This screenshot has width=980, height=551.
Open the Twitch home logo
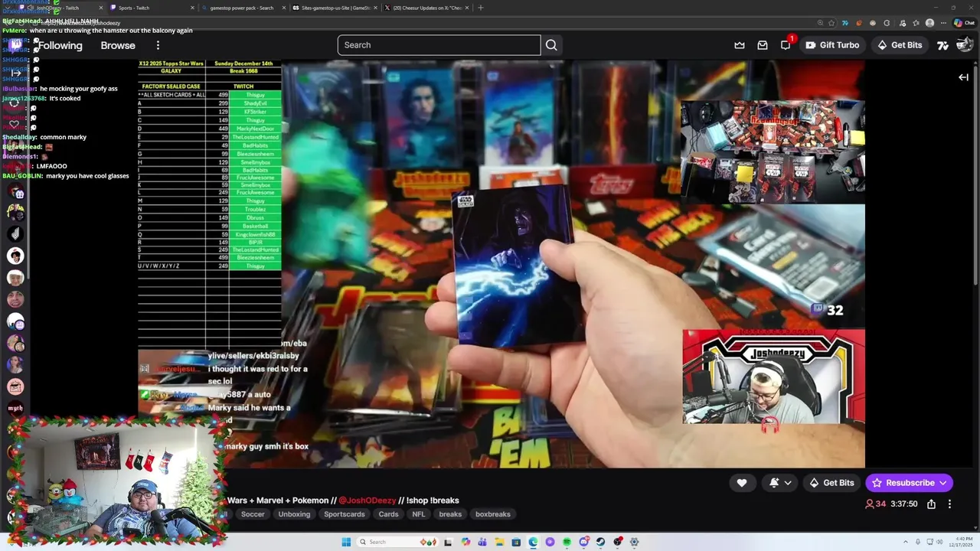pos(15,45)
